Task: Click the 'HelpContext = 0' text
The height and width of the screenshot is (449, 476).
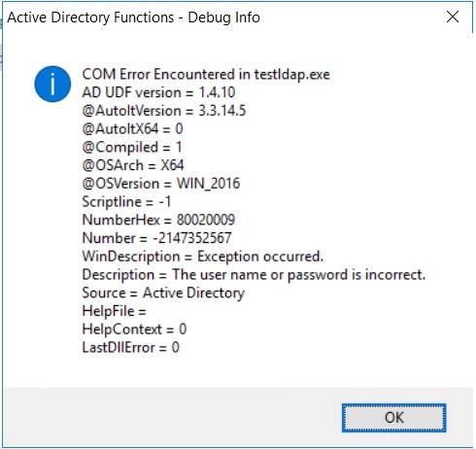Action: pos(134,329)
